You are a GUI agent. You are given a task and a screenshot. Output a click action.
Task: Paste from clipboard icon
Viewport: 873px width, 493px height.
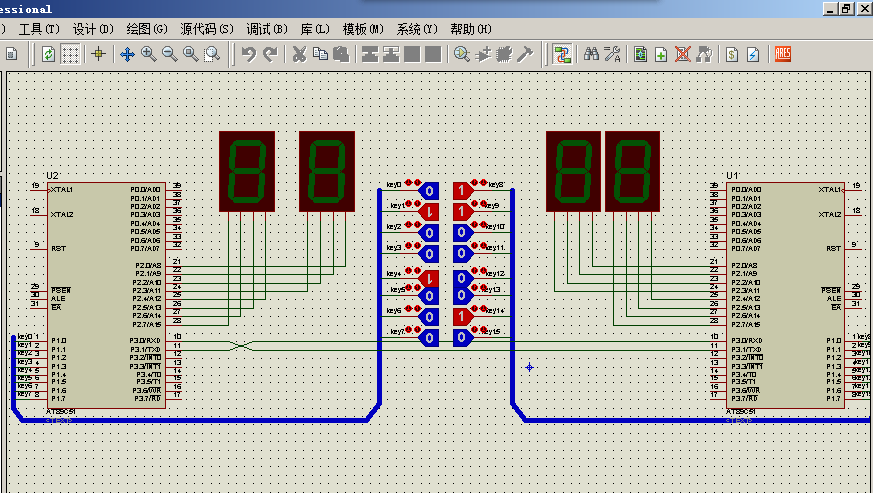point(341,54)
